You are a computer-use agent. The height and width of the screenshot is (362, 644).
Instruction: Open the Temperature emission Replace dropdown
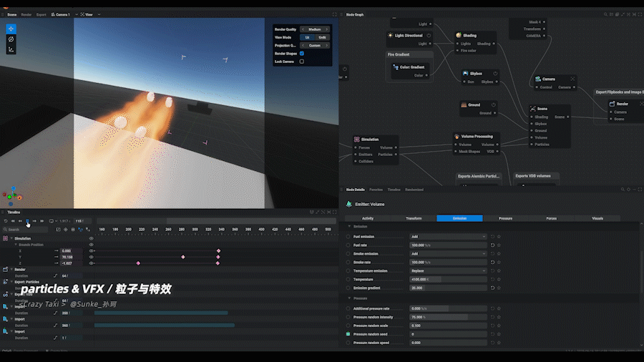point(448,271)
